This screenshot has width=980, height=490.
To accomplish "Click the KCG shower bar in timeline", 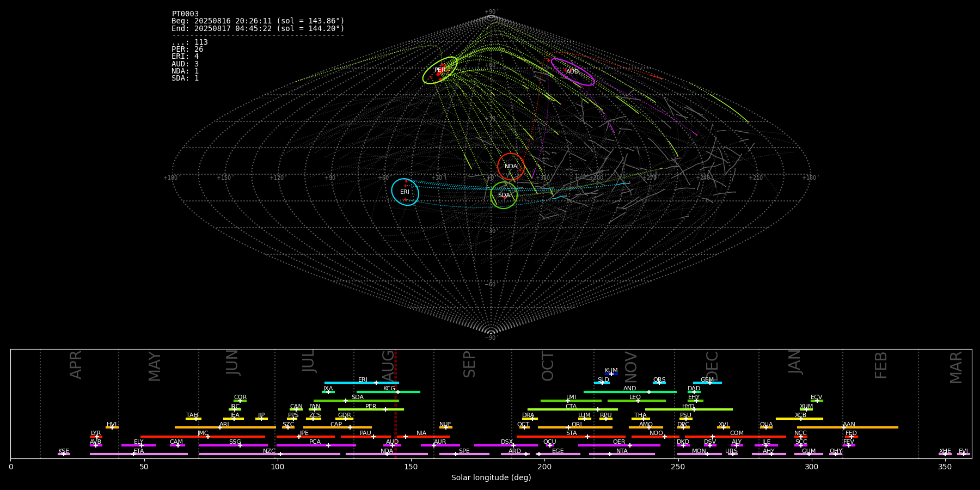I will [388, 391].
